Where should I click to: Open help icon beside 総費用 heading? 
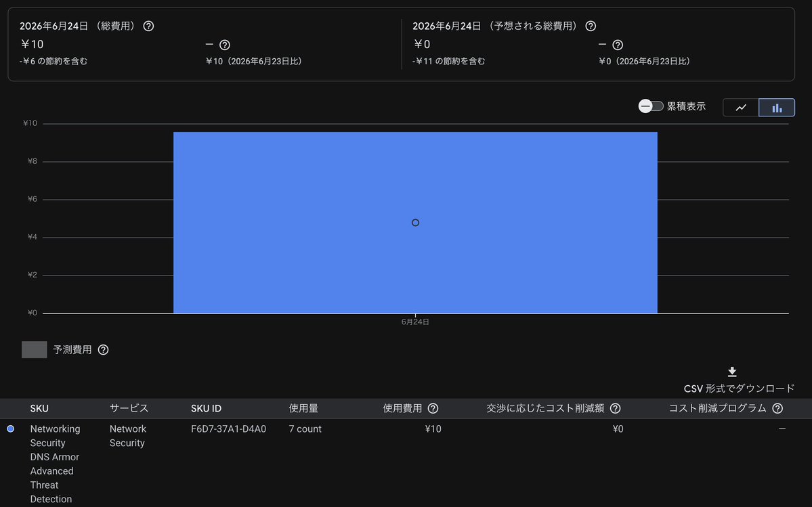point(148,26)
